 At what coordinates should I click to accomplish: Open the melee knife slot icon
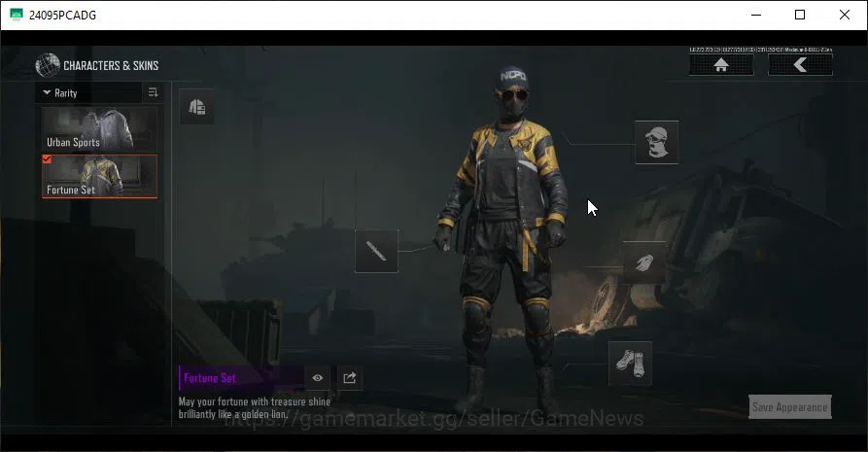(x=376, y=251)
